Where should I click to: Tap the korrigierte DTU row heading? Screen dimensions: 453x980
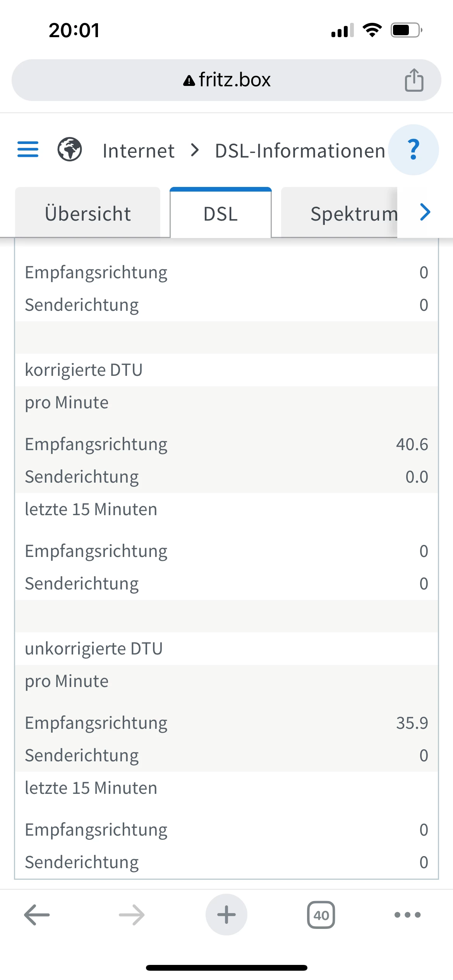pos(84,370)
